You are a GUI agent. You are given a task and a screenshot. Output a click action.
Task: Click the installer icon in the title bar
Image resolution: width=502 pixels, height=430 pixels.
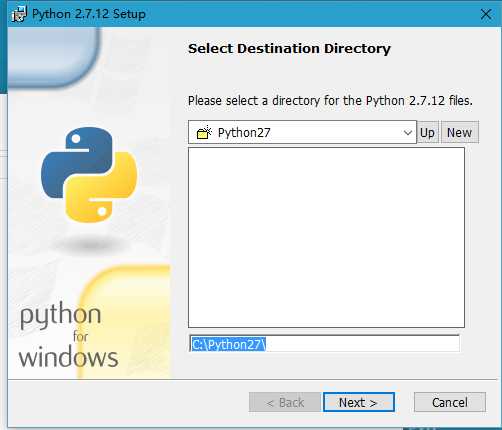tap(19, 14)
